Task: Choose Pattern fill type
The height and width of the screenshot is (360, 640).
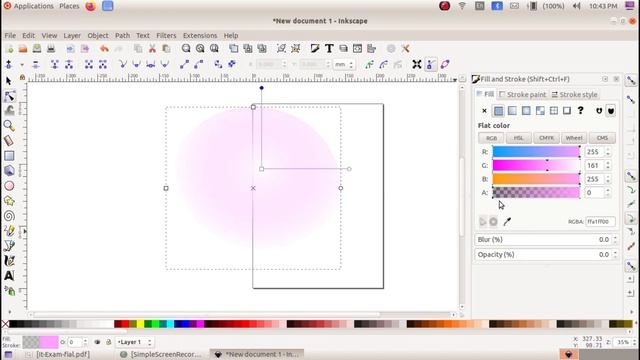Action: [x=553, y=111]
